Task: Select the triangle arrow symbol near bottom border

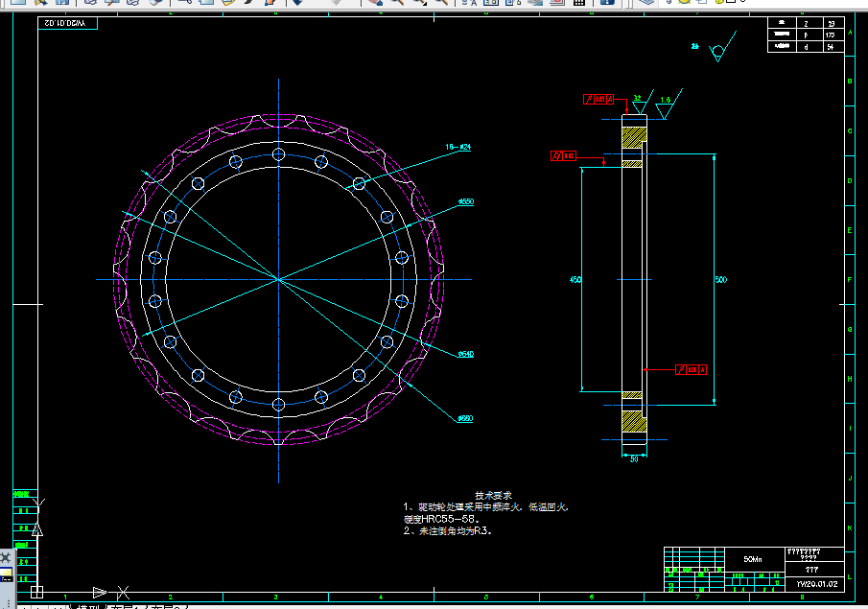Action: tap(100, 593)
